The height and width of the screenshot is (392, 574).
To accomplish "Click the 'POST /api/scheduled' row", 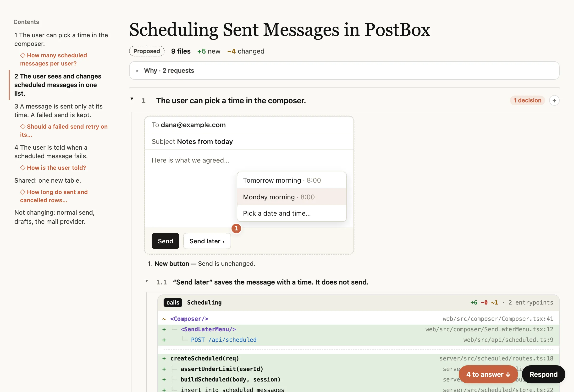I will 358,340.
